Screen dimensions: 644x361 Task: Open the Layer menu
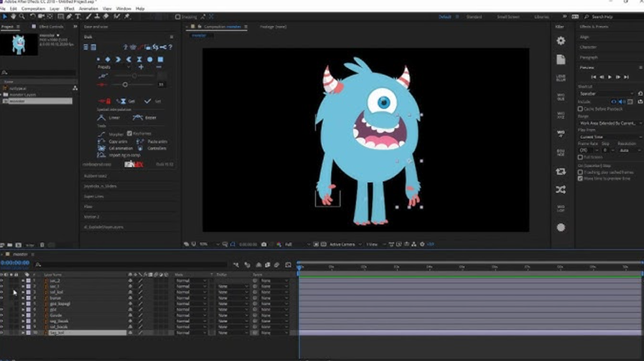point(54,8)
